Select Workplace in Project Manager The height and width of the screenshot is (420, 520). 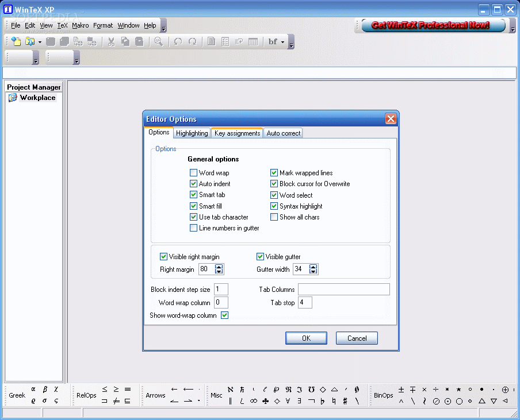point(37,98)
